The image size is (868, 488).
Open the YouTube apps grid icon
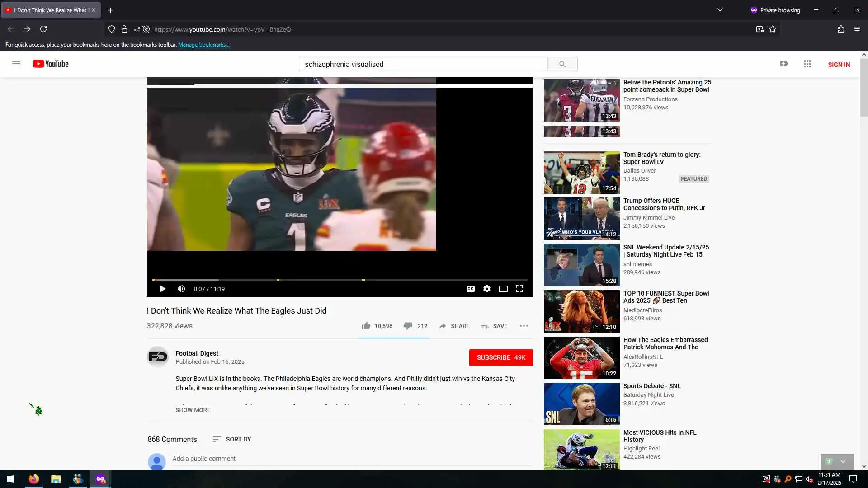(x=807, y=64)
